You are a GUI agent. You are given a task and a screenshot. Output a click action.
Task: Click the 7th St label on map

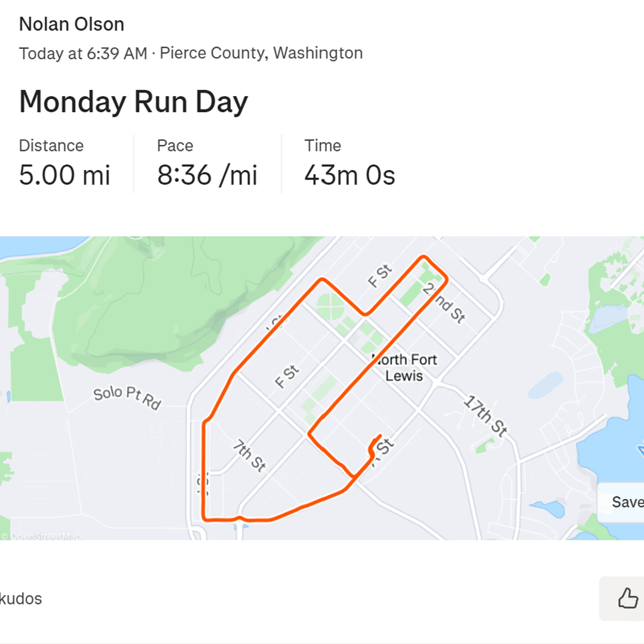point(249,456)
